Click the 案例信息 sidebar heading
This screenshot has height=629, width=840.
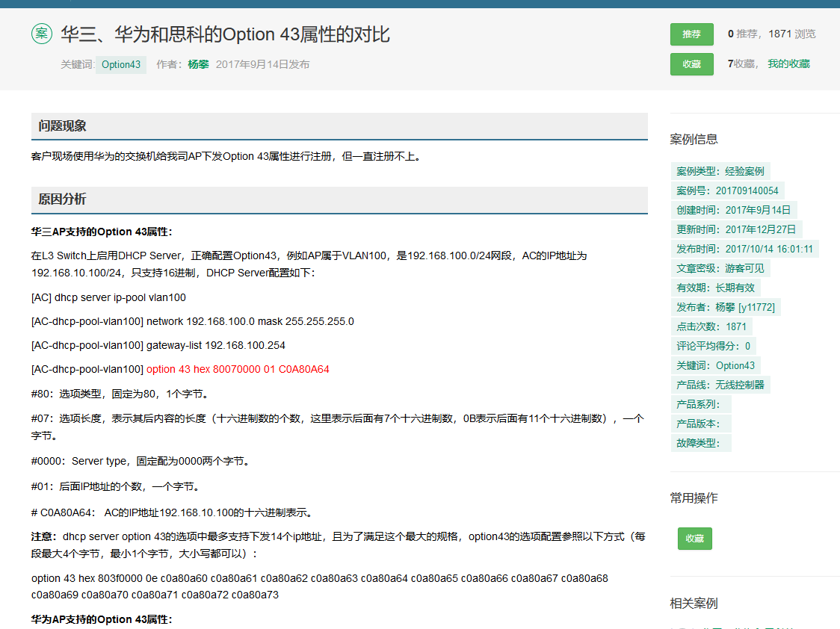click(x=694, y=139)
